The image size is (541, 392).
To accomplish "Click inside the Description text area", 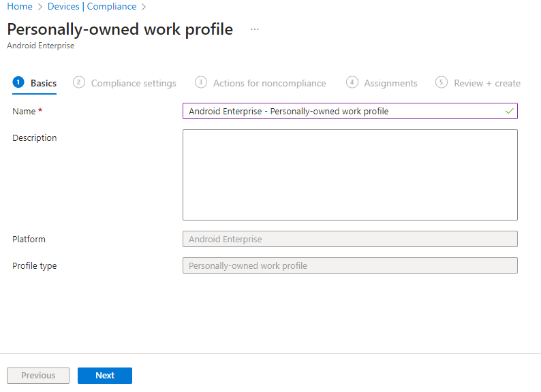I will [350, 175].
